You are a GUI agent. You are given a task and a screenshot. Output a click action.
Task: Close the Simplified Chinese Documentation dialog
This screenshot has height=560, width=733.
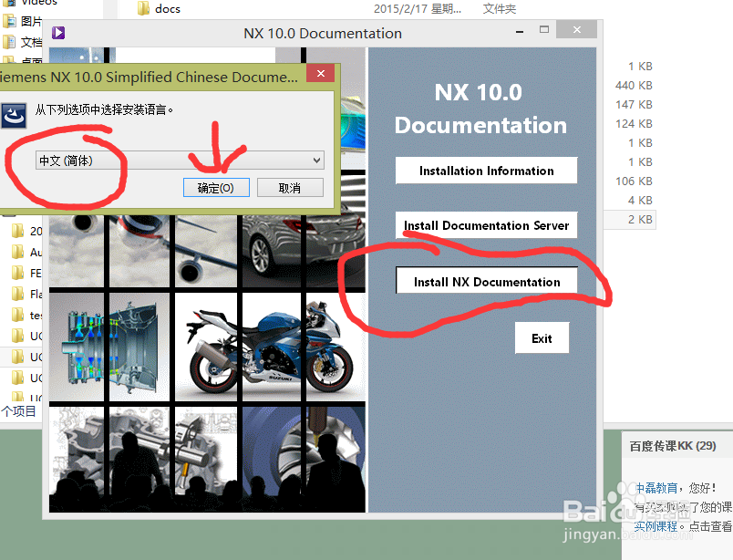coord(321,74)
